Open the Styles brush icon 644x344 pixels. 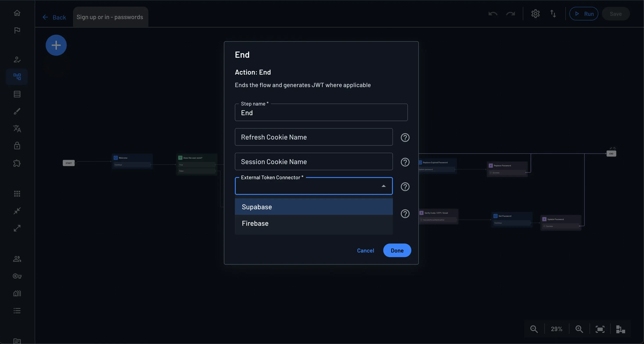coord(17,111)
